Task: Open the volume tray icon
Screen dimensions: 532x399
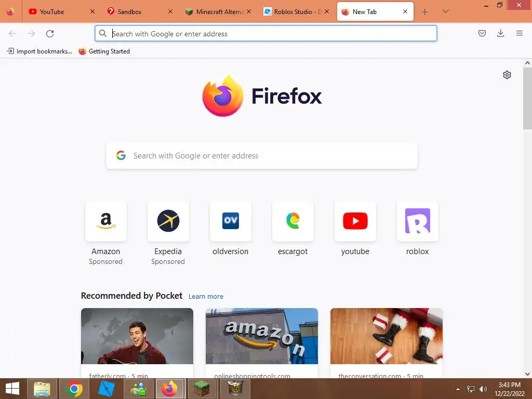Action: pyautogui.click(x=483, y=389)
